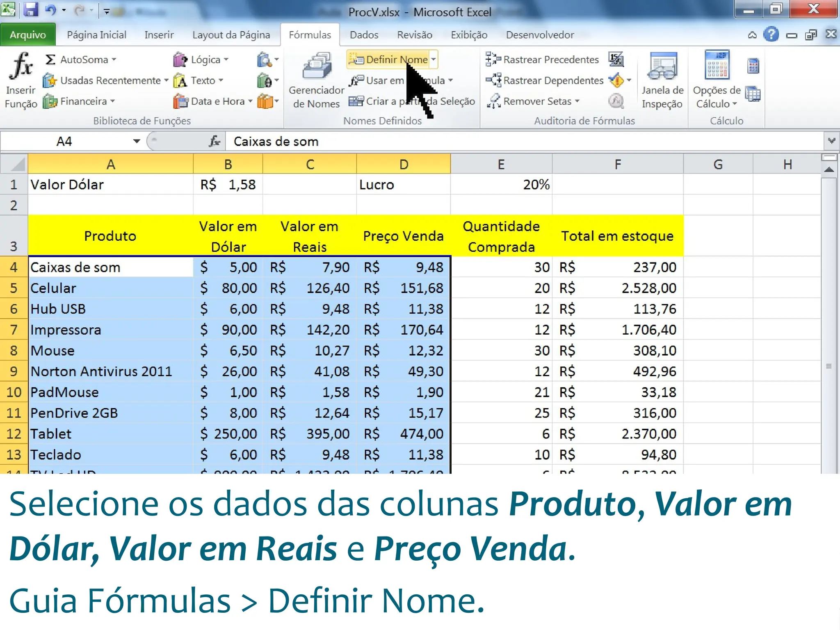Screen dimensions: 840x630
Task: Open the Remover Setas dropdown
Action: point(533,101)
